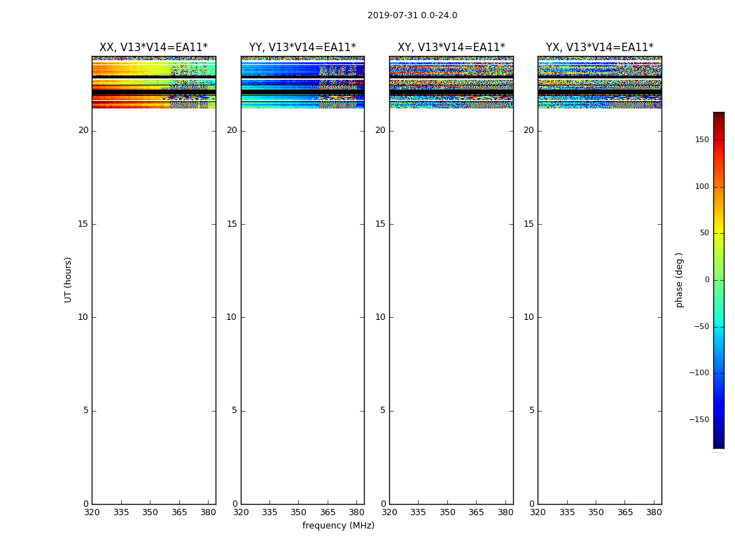Click the 350 frequency tick under XX panel
Viewport: 735px width, 560px height.
coord(150,512)
